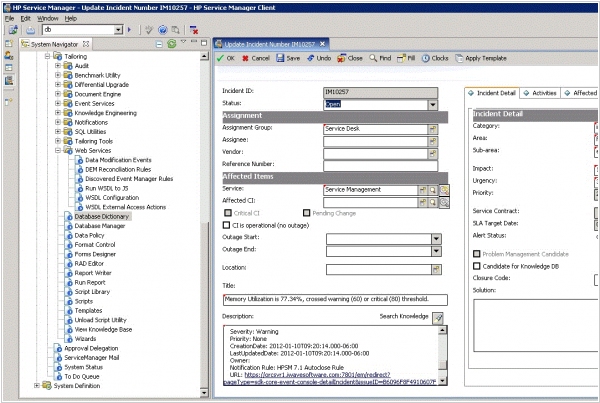
Task: Click the Clocks toolbar icon
Action: click(x=426, y=58)
